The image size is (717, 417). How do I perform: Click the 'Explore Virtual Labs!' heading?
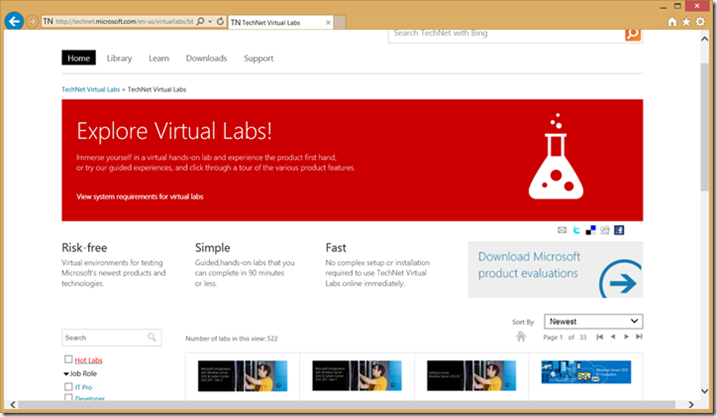[174, 131]
